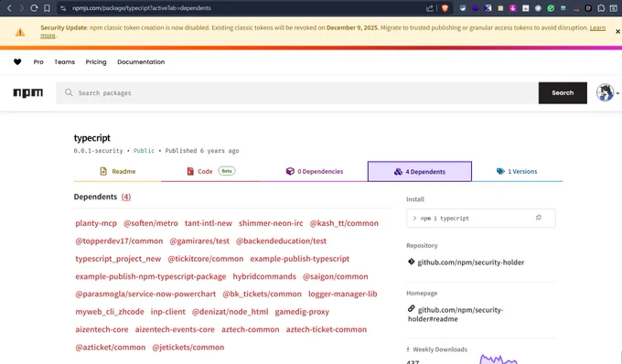Open the aztech-common package link
Viewport: 622px width, 364px height.
point(251,329)
